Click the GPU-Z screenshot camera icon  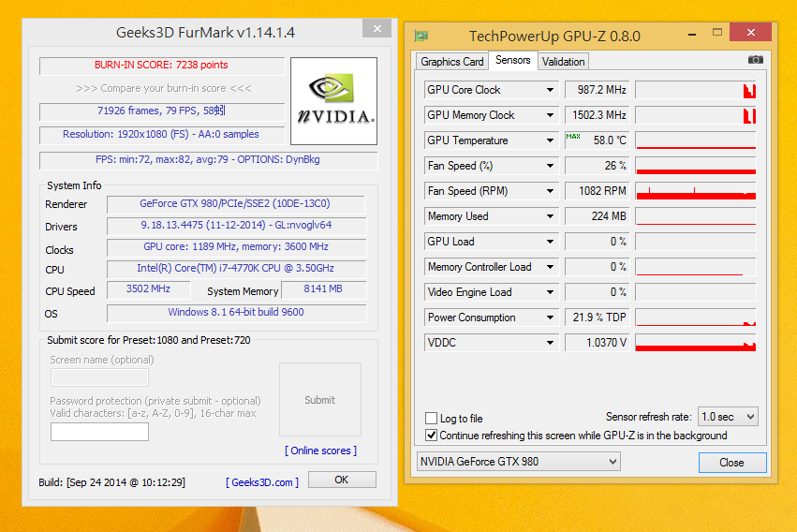click(x=755, y=60)
